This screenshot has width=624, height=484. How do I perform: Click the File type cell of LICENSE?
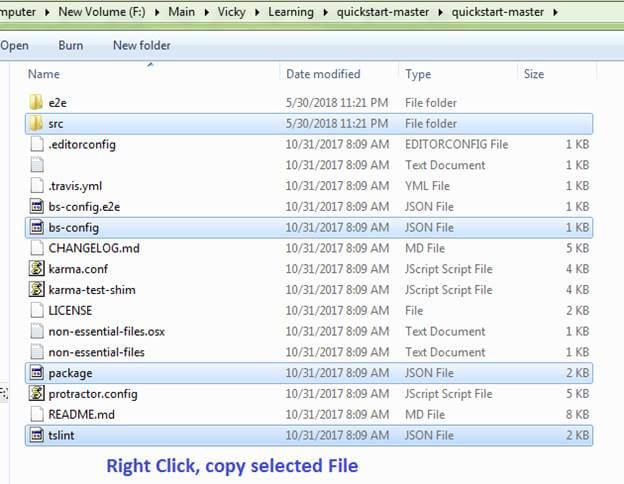coord(414,310)
